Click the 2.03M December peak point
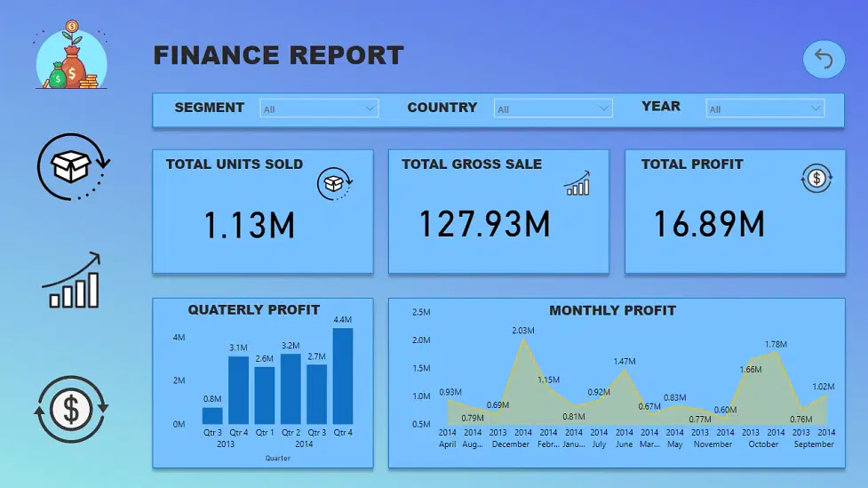This screenshot has width=868, height=488. pyautogui.click(x=523, y=340)
